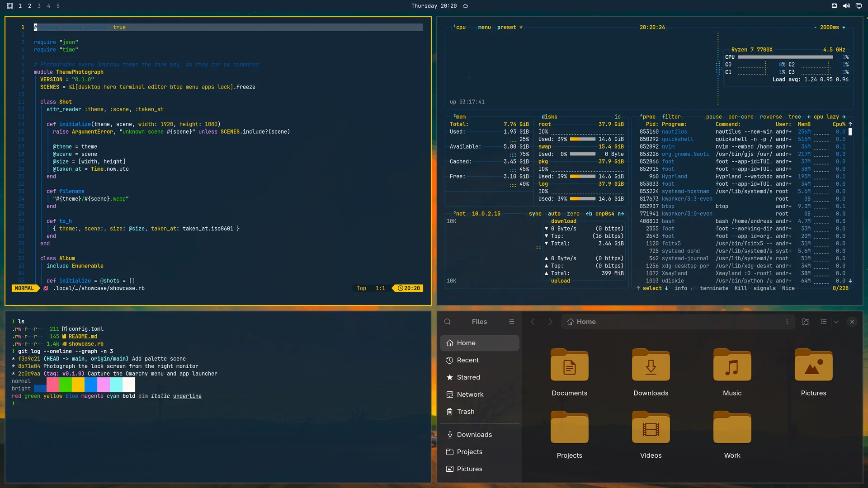Click the display icon in top bar

pos(859,6)
